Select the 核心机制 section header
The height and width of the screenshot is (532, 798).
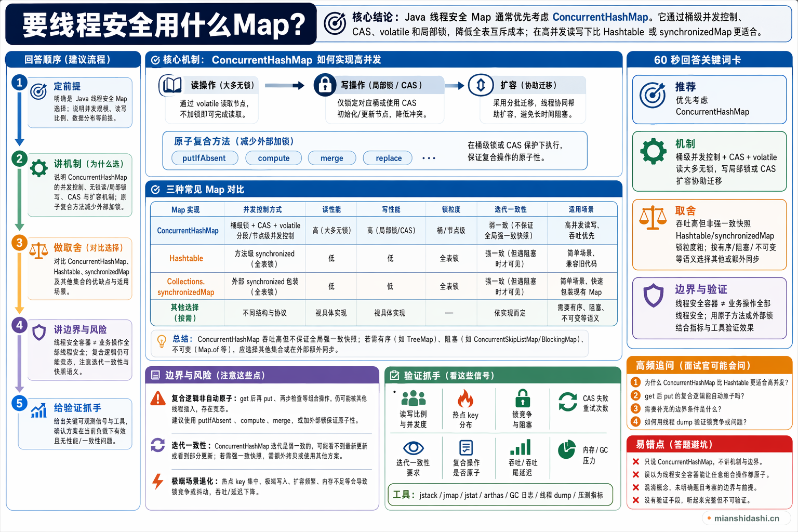click(x=383, y=59)
